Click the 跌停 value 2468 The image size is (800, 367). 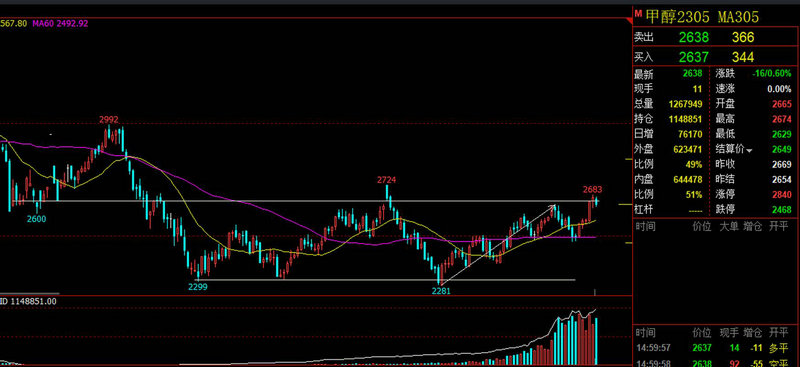click(x=782, y=209)
